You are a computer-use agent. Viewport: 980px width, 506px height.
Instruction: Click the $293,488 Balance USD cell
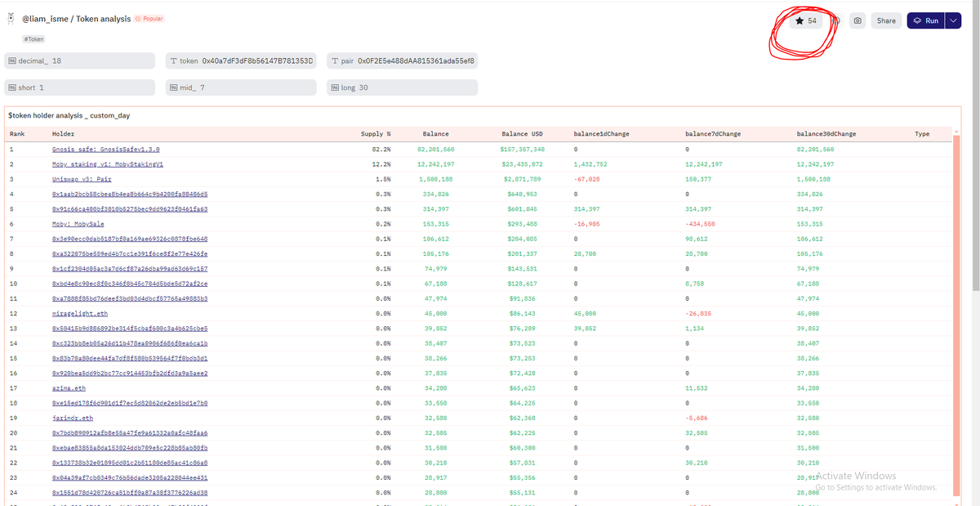[523, 224]
